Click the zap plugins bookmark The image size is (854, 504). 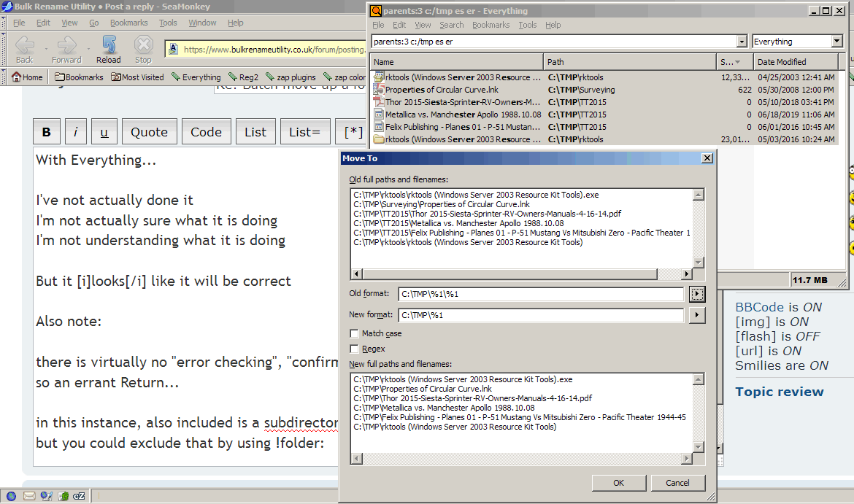(291, 77)
